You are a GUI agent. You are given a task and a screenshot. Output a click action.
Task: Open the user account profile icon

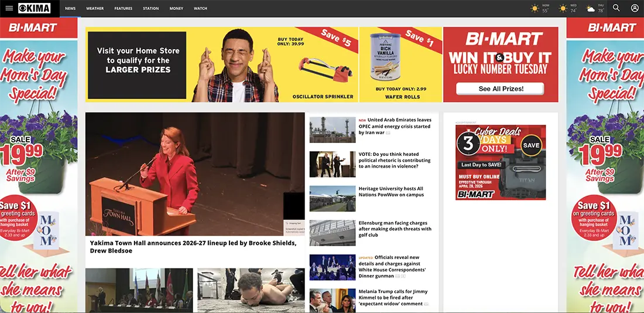[x=635, y=8]
